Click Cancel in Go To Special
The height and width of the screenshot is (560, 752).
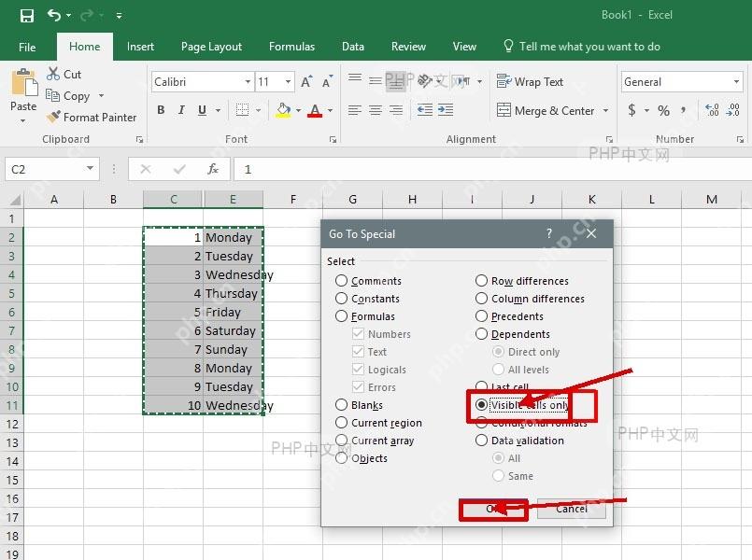pos(572,509)
